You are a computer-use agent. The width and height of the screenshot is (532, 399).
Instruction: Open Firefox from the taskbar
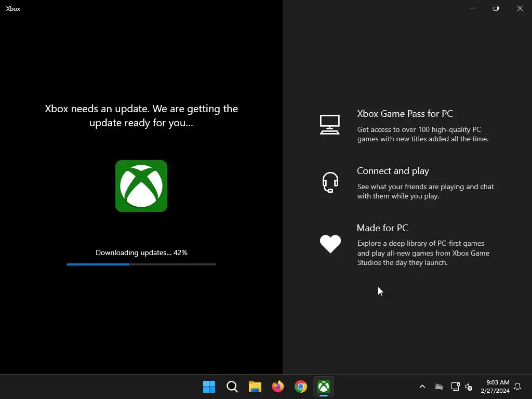pyautogui.click(x=278, y=387)
